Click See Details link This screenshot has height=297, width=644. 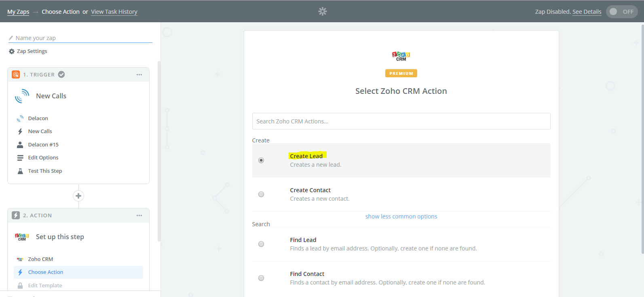tap(587, 12)
